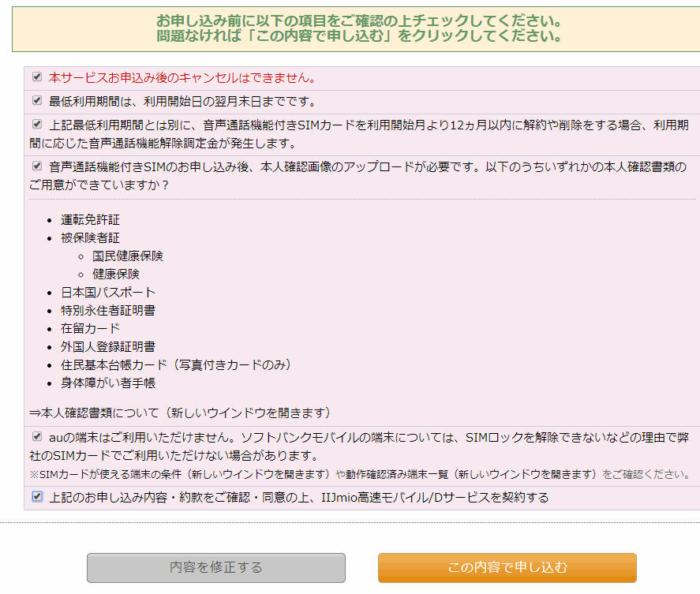Click the red 本サービスお申込み後のキャンセル label text
The width and height of the screenshot is (700, 594).
point(183,78)
